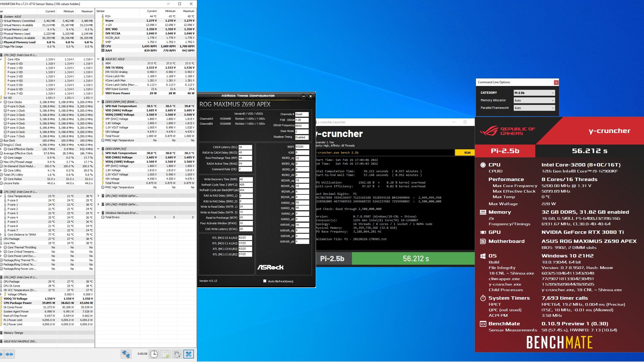Collapse the Core Clocks tree group

pyautogui.click(x=1, y=102)
